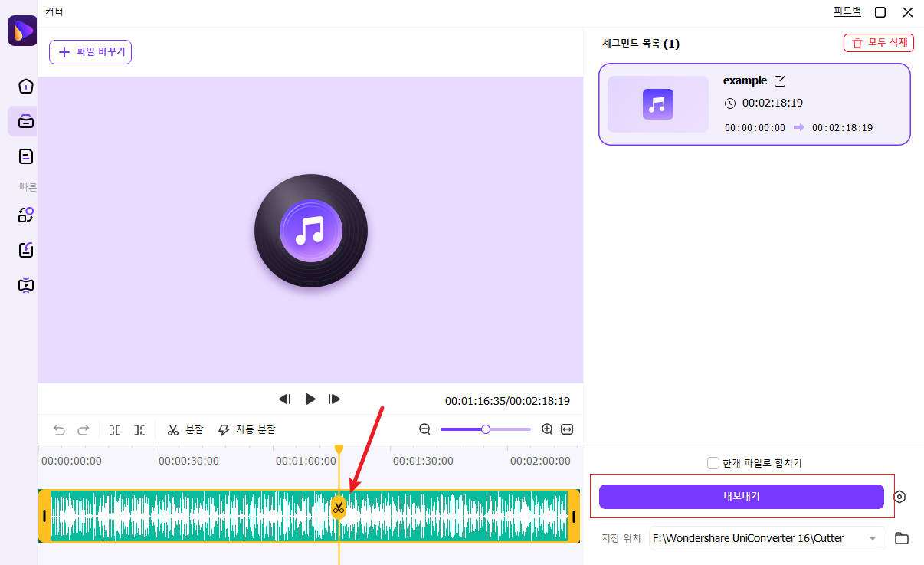Click the 파일 바꾸기 replace file button

pyautogui.click(x=90, y=52)
